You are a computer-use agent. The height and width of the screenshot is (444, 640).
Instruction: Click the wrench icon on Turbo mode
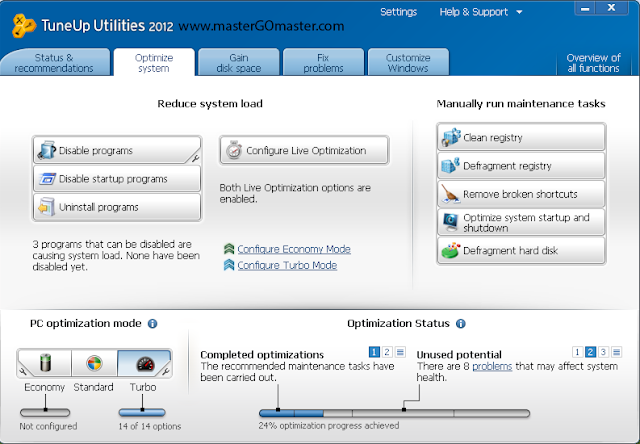[166, 371]
